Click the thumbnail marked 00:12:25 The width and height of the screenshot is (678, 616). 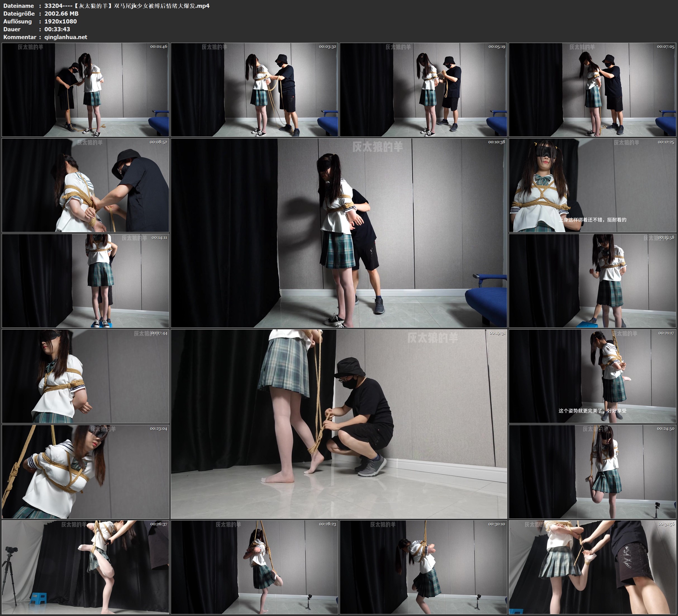[592, 185]
